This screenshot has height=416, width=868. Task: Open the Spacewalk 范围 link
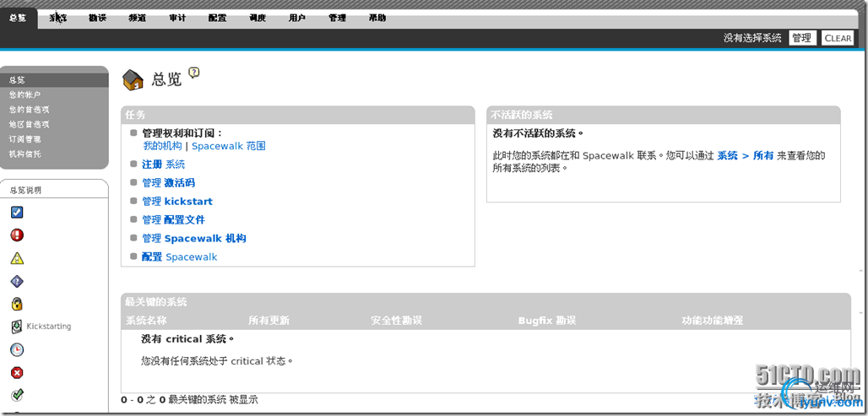coord(229,146)
